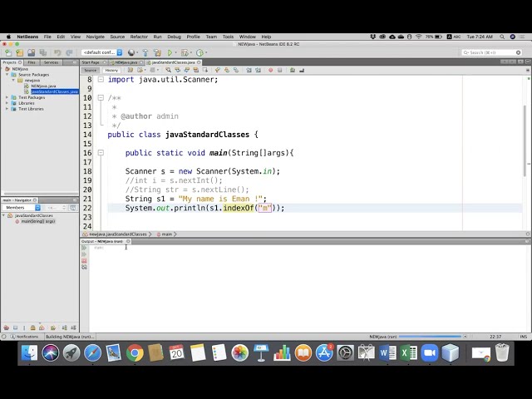Screen dimensions: 532x399
Task: Click the Build Project hammer icon
Action: coord(145,52)
